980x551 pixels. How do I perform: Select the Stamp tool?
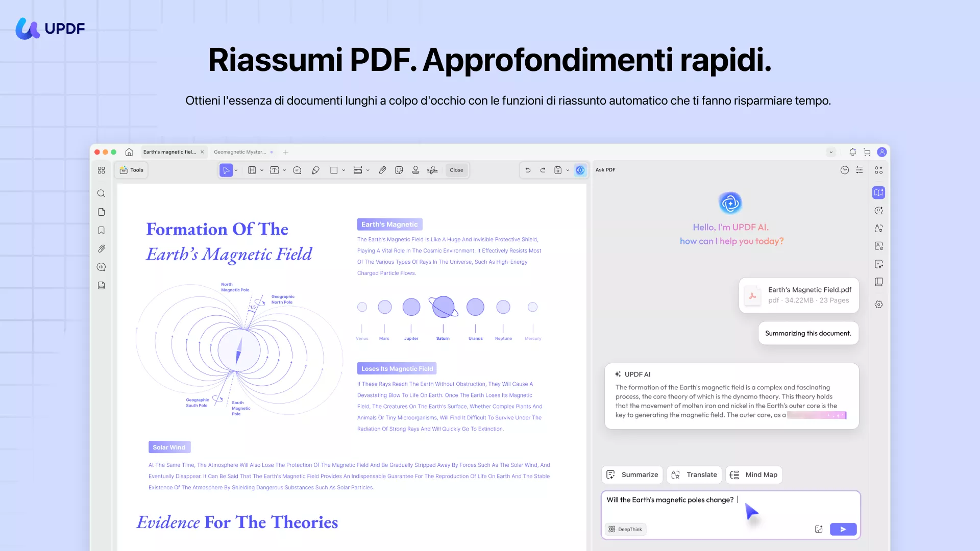coord(415,170)
